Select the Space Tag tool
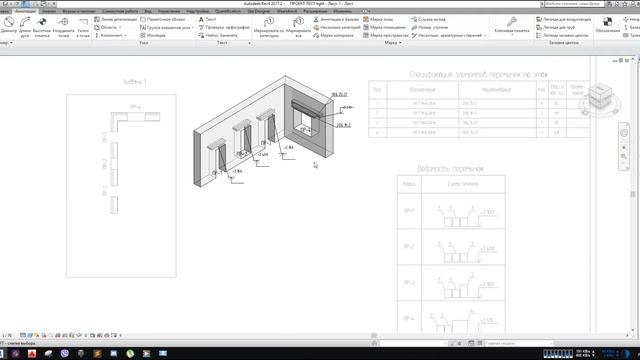The height and width of the screenshot is (360, 640). coord(386,36)
